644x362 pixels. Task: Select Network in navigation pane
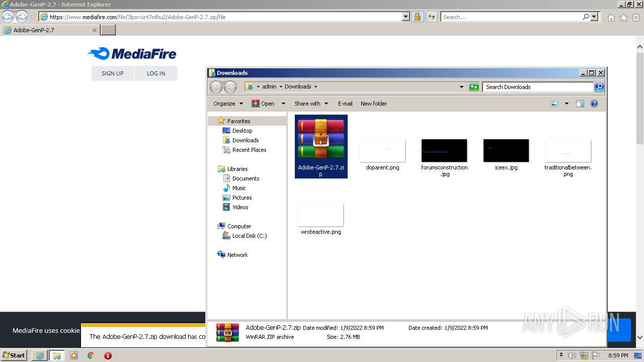click(x=237, y=255)
